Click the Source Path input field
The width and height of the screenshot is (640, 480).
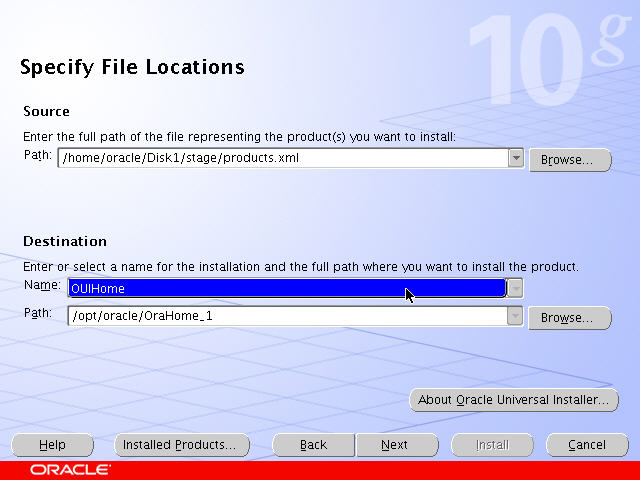coord(283,158)
